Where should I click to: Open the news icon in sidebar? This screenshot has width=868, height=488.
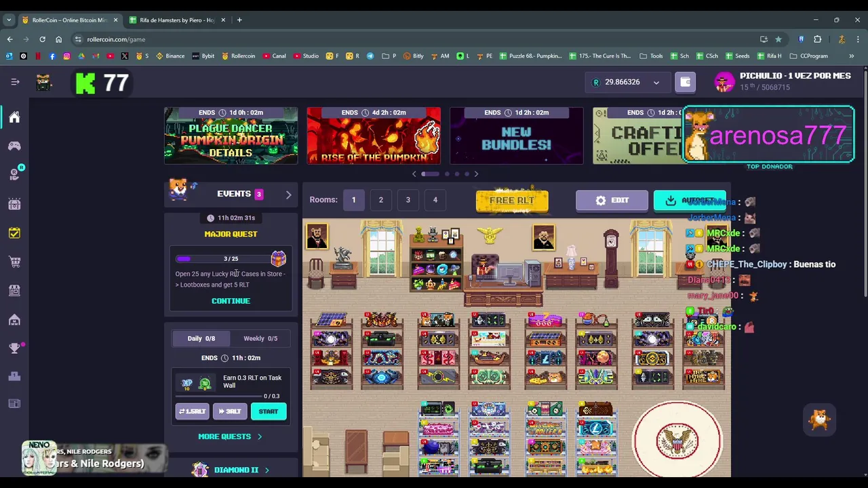tap(14, 404)
